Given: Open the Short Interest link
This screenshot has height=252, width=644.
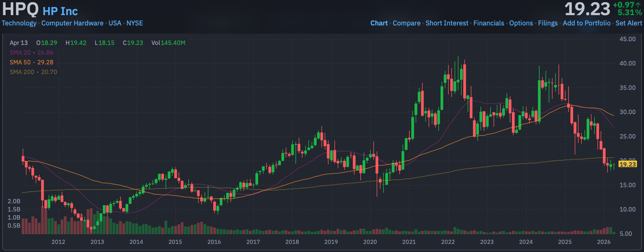Looking at the screenshot, I should coord(447,23).
